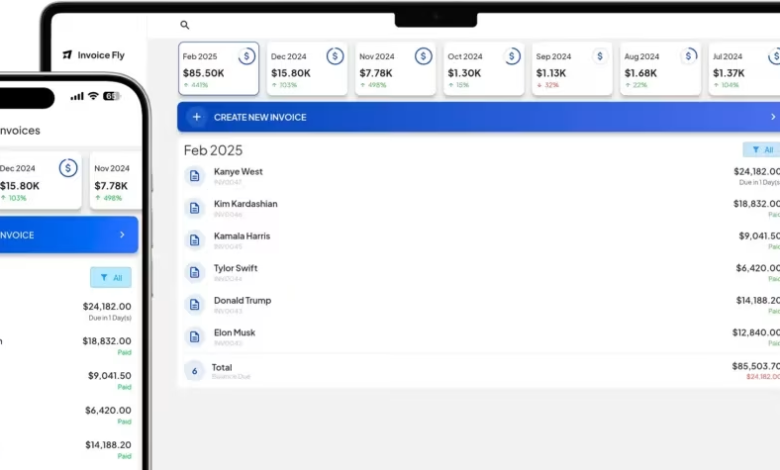This screenshot has width=780, height=470.
Task: Click the document icon beside Kanye West
Action: [195, 176]
